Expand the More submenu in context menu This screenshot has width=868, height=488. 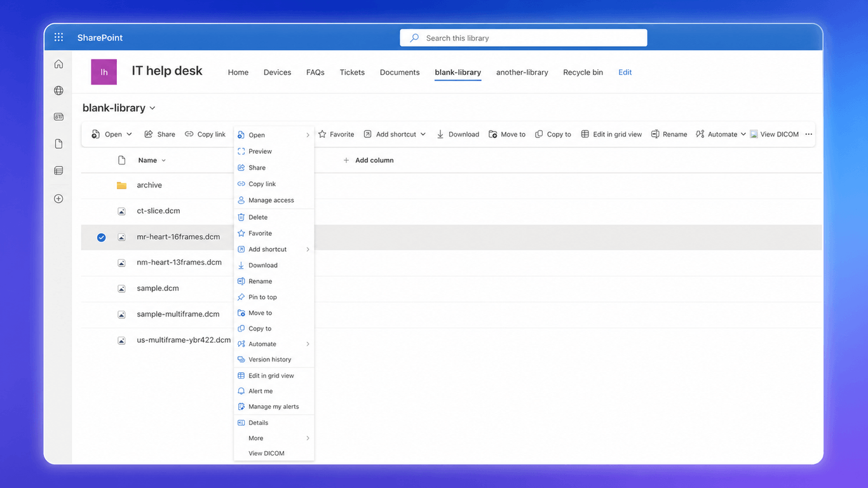[308, 438]
